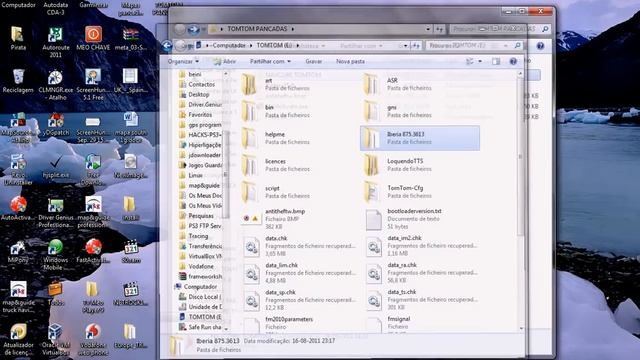The image size is (640, 360).
Task: Open the Pirata folder on desktop
Action: tap(18, 38)
